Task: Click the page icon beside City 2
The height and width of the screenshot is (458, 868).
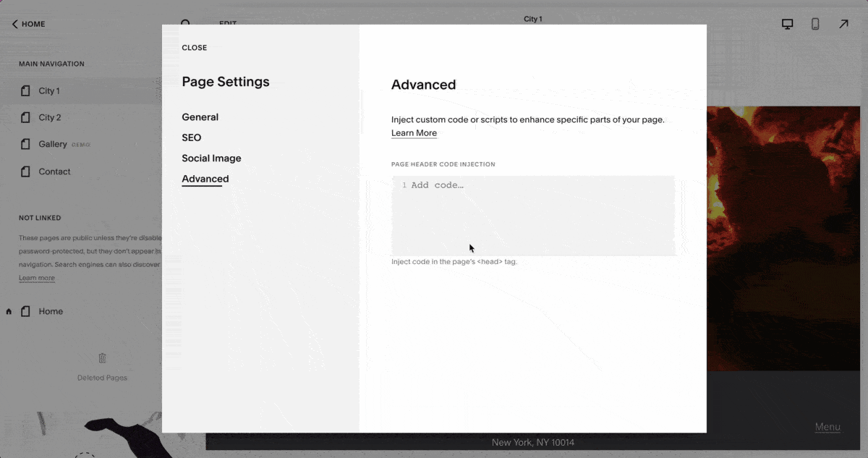Action: tap(26, 118)
